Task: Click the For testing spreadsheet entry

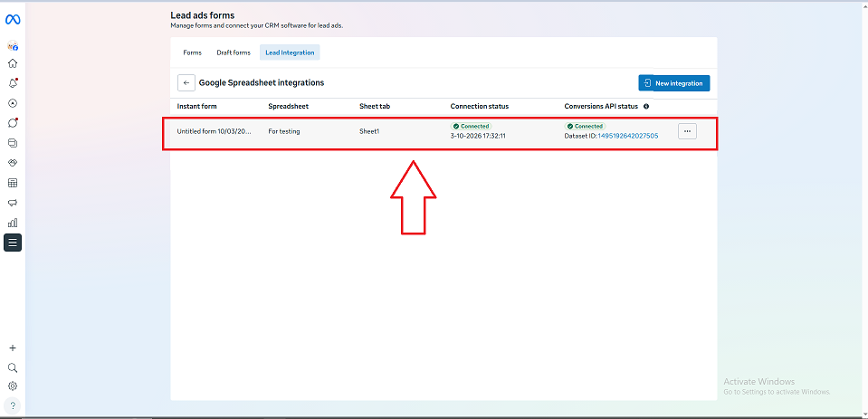Action: click(284, 132)
